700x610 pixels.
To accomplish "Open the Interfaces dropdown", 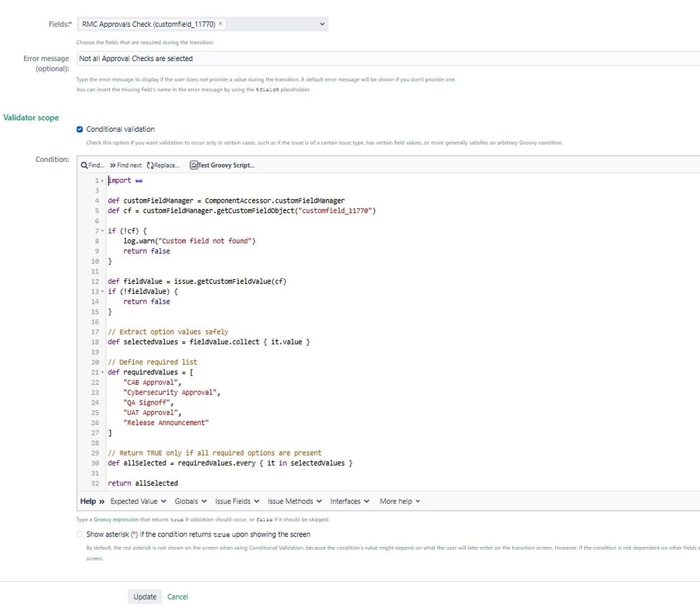I will [349, 501].
